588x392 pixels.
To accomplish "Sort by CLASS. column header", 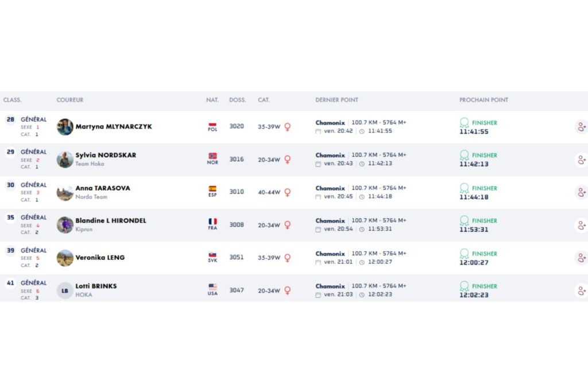I will coord(12,100).
